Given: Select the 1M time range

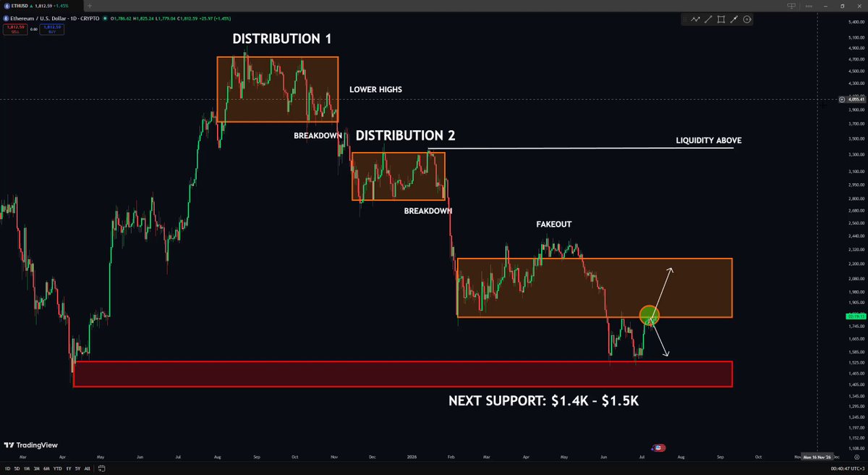Looking at the screenshot, I should 27,468.
